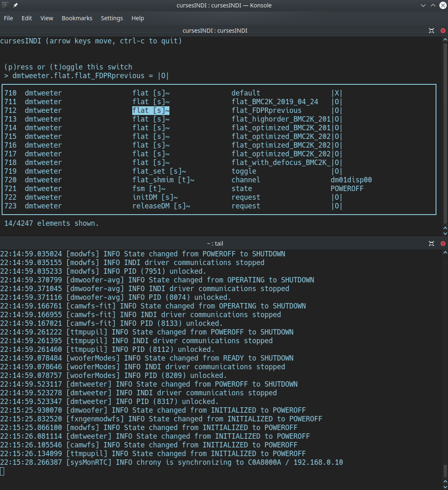Image resolution: width=448 pixels, height=490 pixels.
Task: Open the View menu
Action: (47, 18)
